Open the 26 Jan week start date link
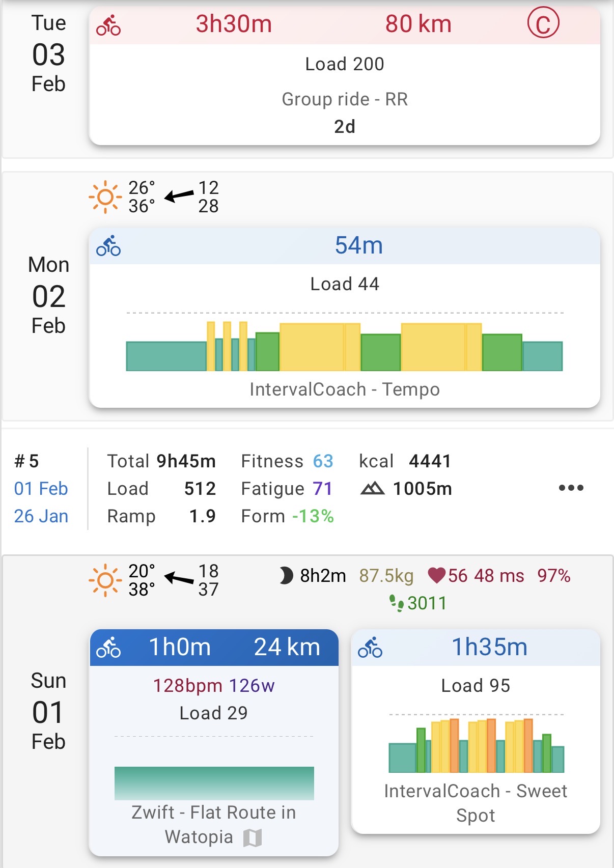Screen dimensions: 614x868 (x=41, y=516)
